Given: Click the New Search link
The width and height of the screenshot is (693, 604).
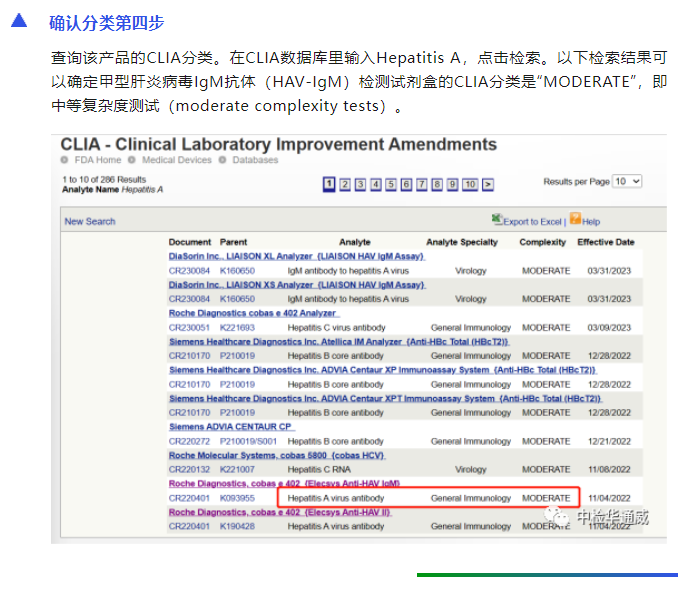Looking at the screenshot, I should point(90,221).
